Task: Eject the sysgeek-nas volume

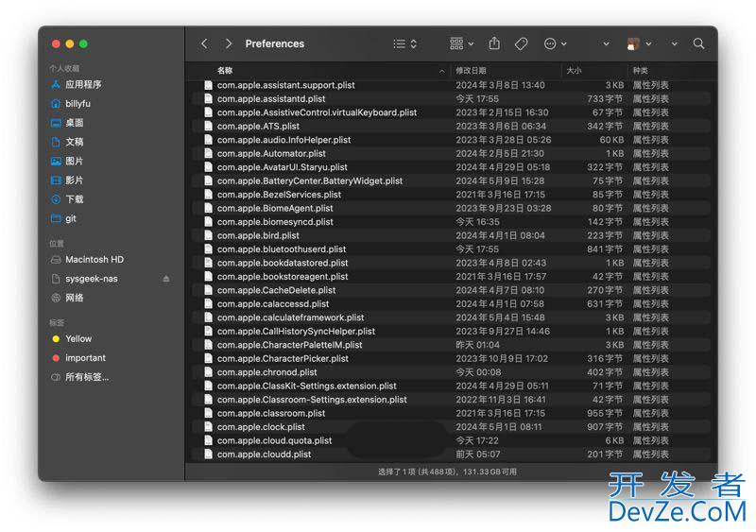Action: click(166, 279)
